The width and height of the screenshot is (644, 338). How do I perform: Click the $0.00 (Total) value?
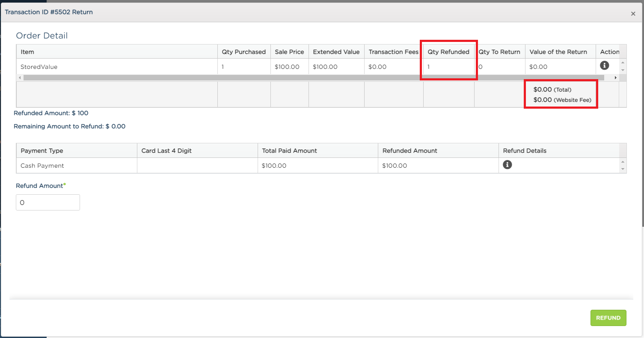[552, 89]
